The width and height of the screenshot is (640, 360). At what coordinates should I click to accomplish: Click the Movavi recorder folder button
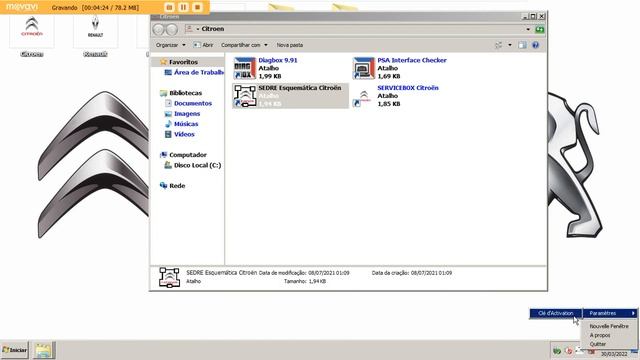[x=169, y=7]
